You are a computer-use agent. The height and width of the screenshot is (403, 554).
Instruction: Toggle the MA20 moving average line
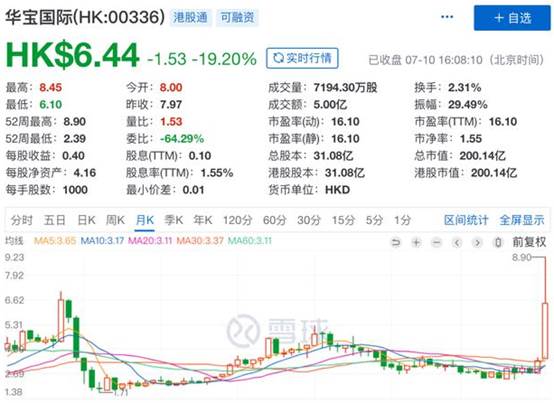[x=150, y=241]
